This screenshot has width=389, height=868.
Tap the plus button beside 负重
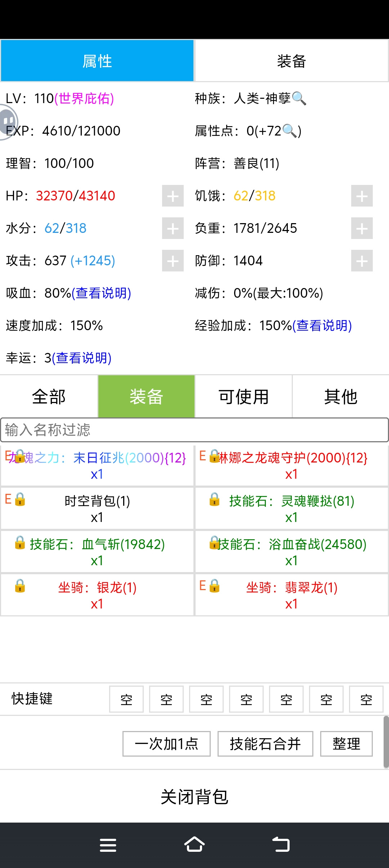click(362, 228)
